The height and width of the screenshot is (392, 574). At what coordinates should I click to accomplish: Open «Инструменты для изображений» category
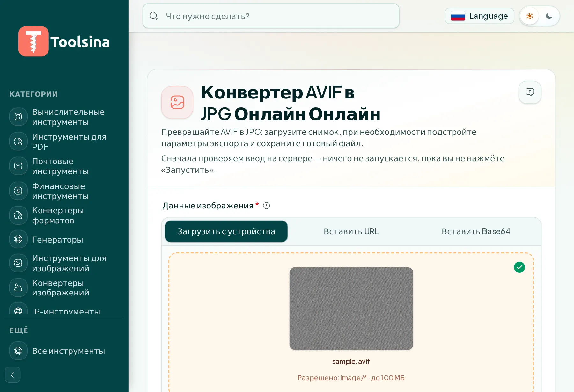coord(64,263)
